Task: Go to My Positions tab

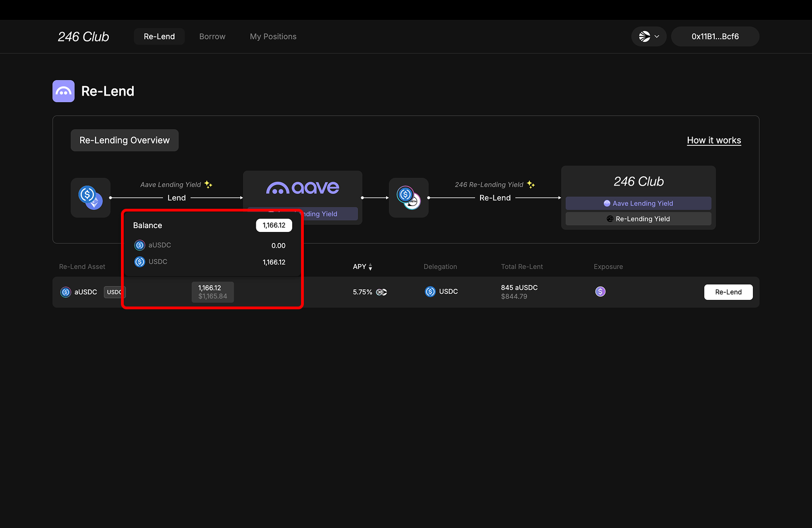Action: coord(273,36)
